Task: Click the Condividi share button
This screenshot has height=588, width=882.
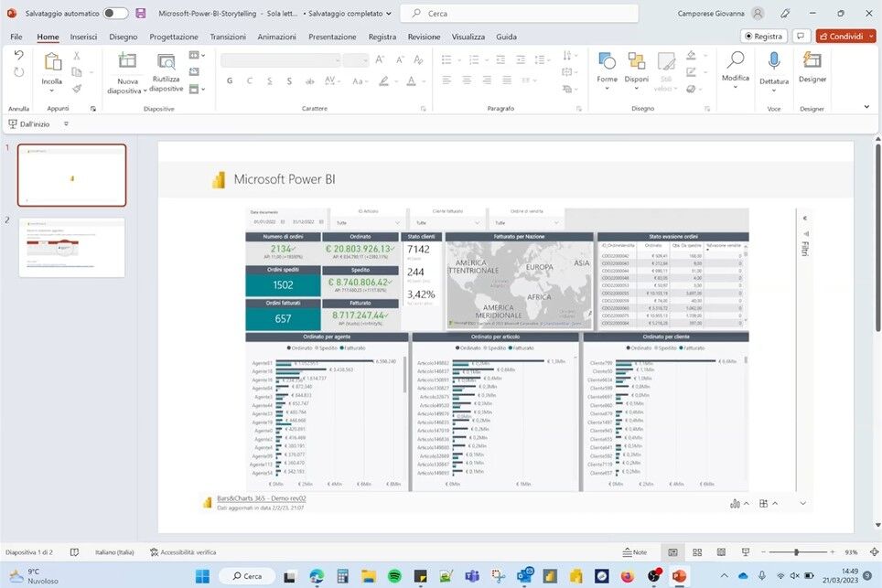Action: [841, 36]
